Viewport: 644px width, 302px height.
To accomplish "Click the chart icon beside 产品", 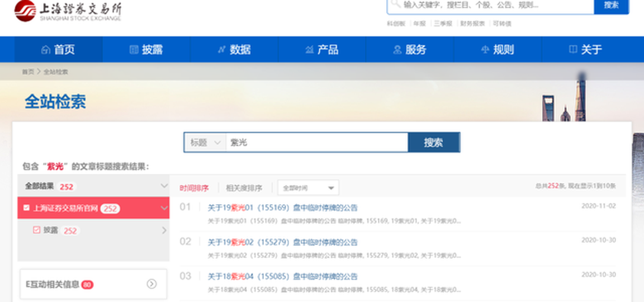I will (x=309, y=50).
